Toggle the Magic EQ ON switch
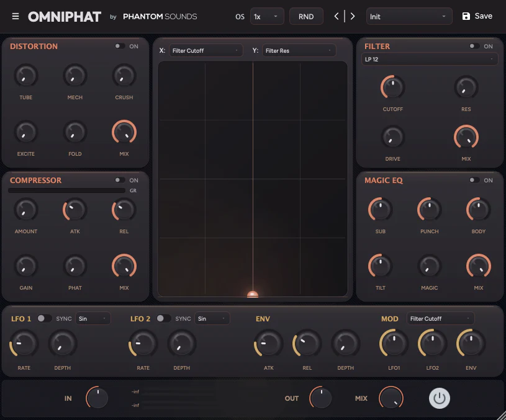Screen dimensions: 506x420 click(474, 181)
